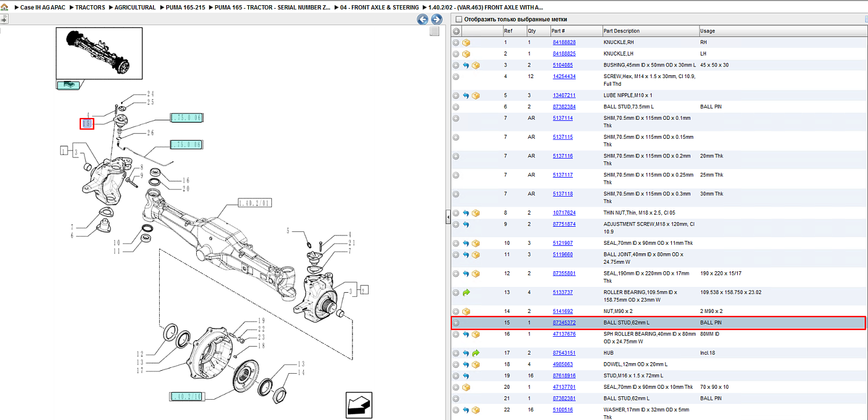The width and height of the screenshot is (868, 420).
Task: Open part number 5133737 link
Action: coord(562,293)
